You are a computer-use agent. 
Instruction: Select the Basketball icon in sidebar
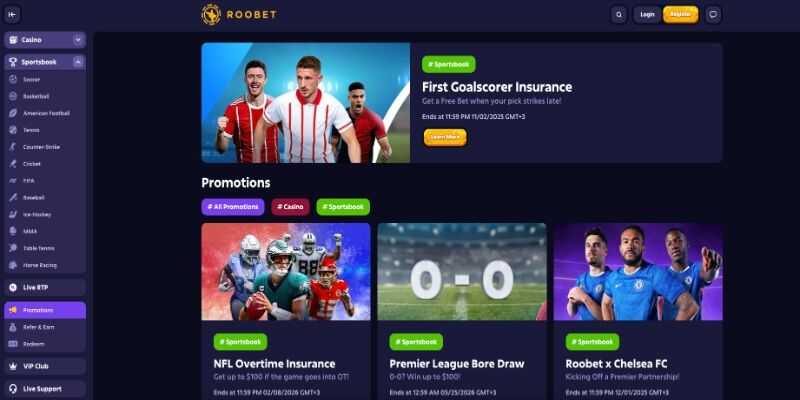click(13, 96)
